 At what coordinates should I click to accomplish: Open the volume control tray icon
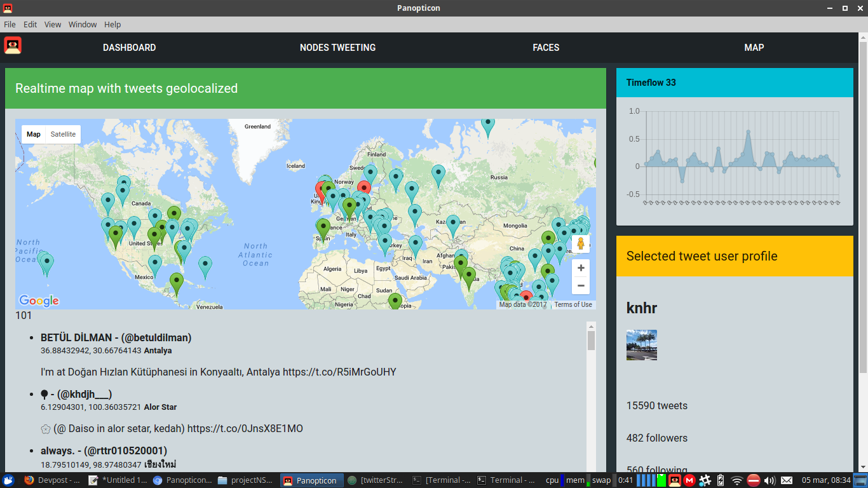770,480
